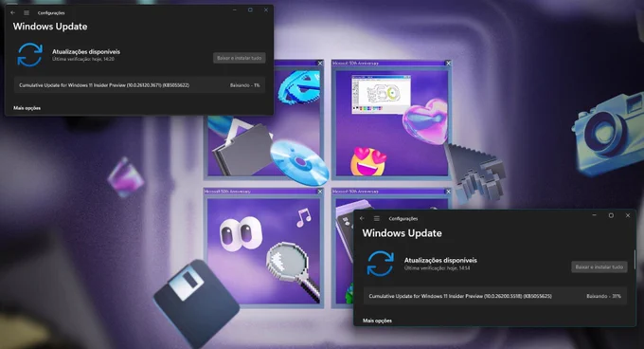Image resolution: width=644 pixels, height=349 pixels.
Task: Click 'Mais opções' in the KB5055625 window
Action: pos(377,321)
